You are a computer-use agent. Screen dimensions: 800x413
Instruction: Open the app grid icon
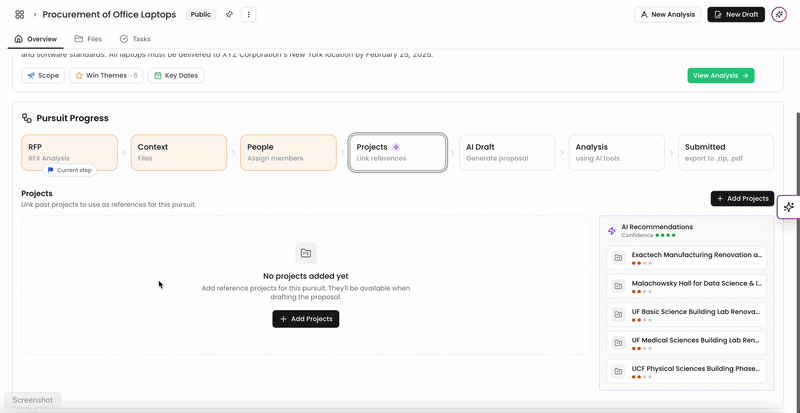click(20, 14)
